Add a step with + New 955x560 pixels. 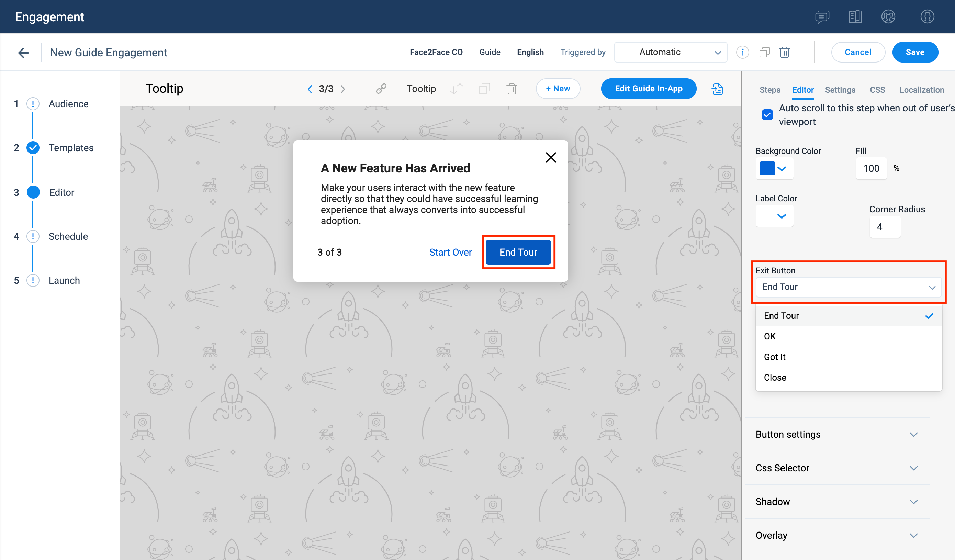tap(558, 89)
